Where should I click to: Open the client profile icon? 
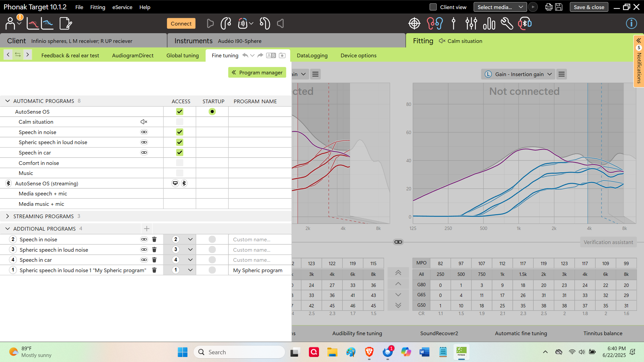[10, 23]
